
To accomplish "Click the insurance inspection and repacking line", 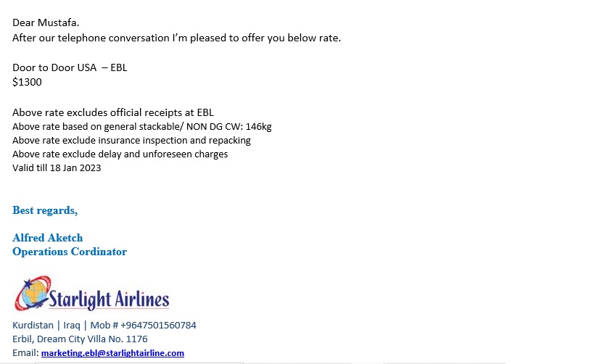I will coord(131,140).
